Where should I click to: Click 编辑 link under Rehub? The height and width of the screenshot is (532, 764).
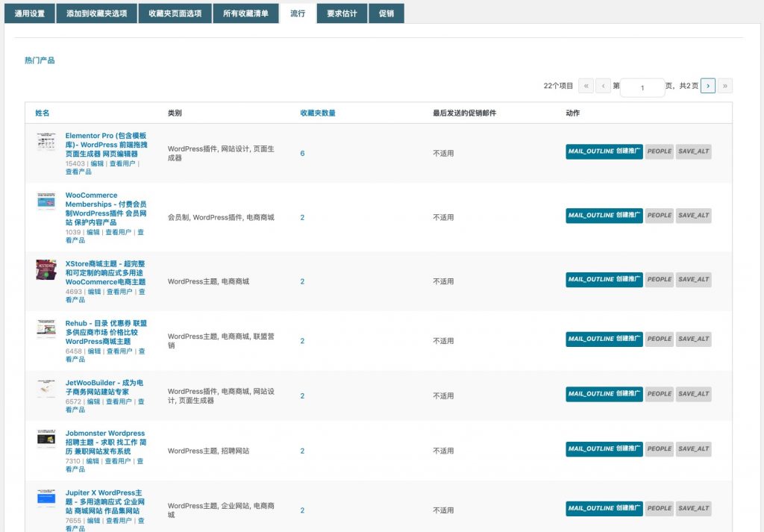pyautogui.click(x=95, y=351)
